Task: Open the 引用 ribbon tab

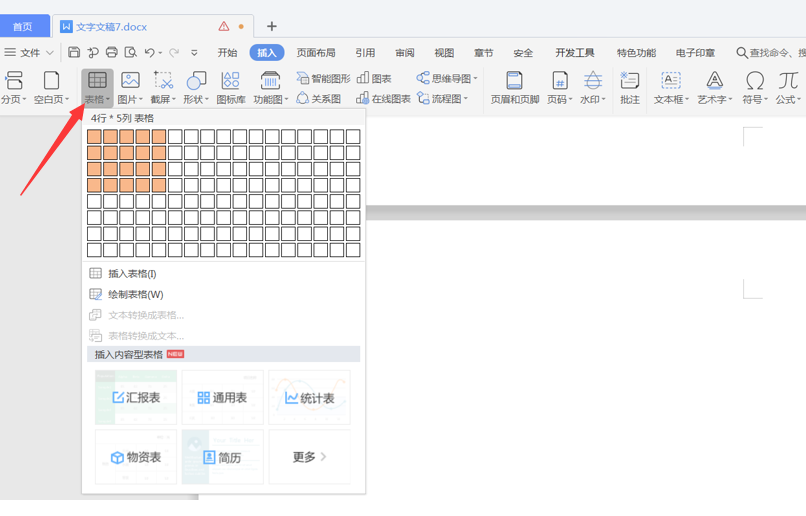Action: tap(365, 52)
